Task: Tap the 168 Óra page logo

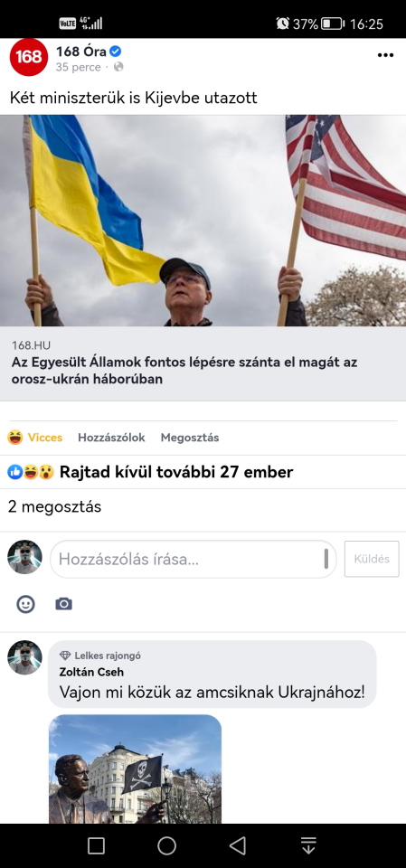Action: tap(29, 58)
